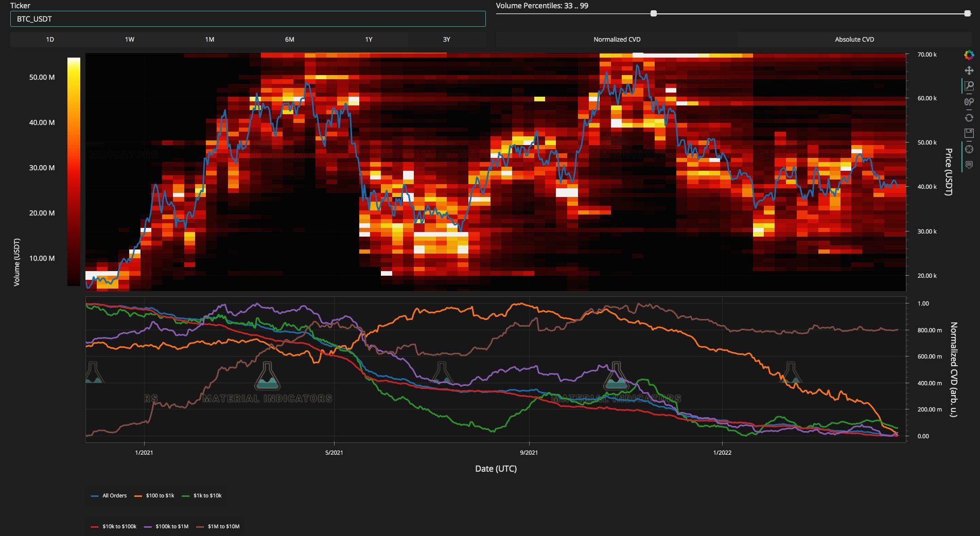Viewport: 980px width, 536px height.
Task: Toggle the $10k to $100k legend entry
Action: (x=114, y=527)
